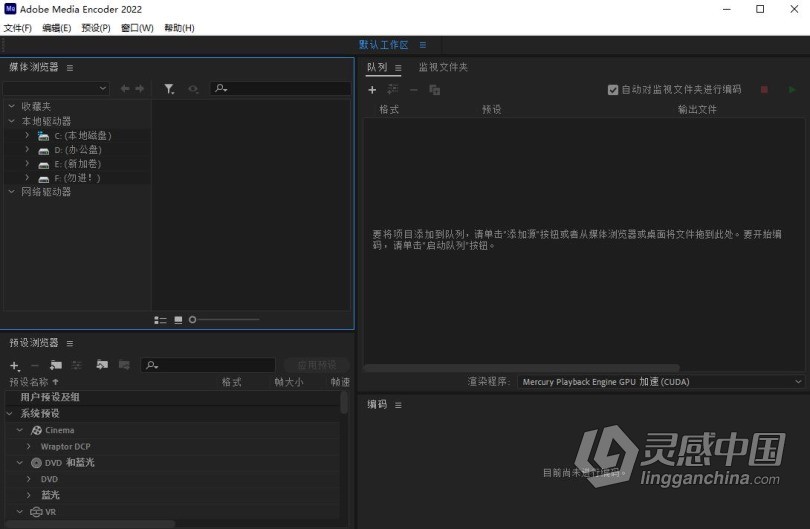Click the 格式 column header in queue
Viewport: 810px width, 529px height.
[388, 110]
